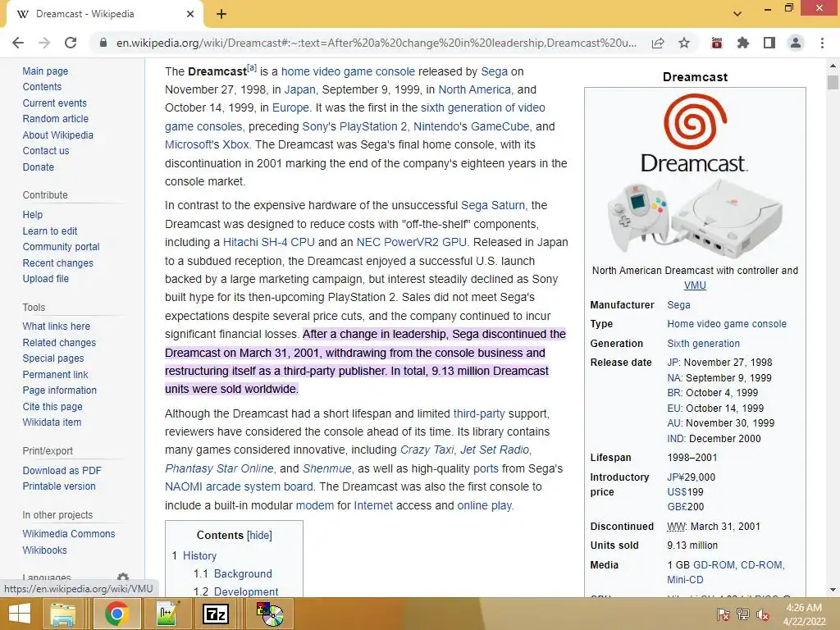Jump to 1.1 Background section

243,573
